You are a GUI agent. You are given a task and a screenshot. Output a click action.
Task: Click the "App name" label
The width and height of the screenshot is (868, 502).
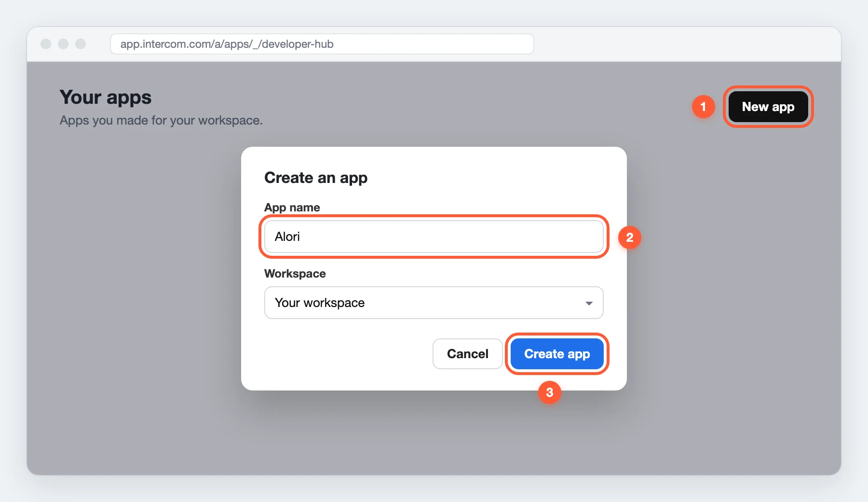(x=292, y=208)
